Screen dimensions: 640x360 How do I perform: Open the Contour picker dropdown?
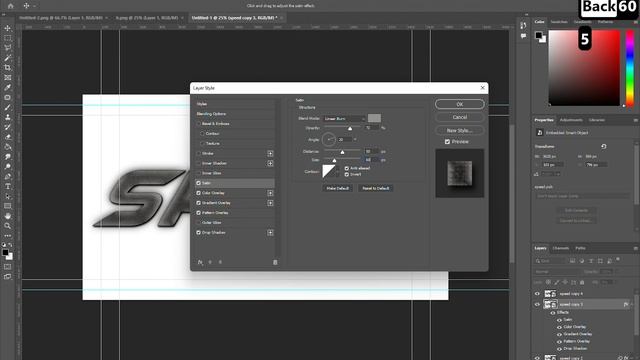click(x=337, y=171)
